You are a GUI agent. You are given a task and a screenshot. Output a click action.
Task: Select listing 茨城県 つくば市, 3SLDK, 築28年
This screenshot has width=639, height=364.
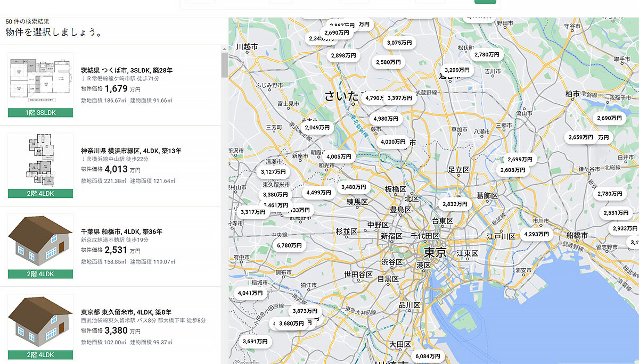(127, 70)
